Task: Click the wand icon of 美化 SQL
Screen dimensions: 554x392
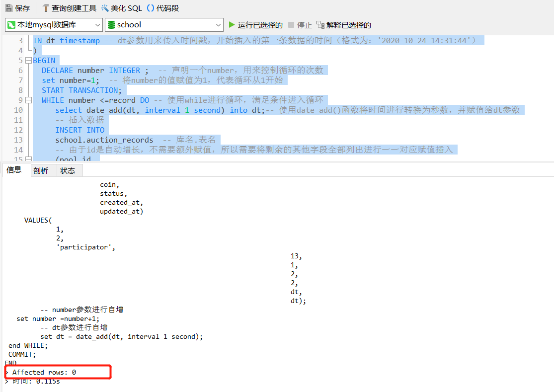Action: [x=105, y=8]
